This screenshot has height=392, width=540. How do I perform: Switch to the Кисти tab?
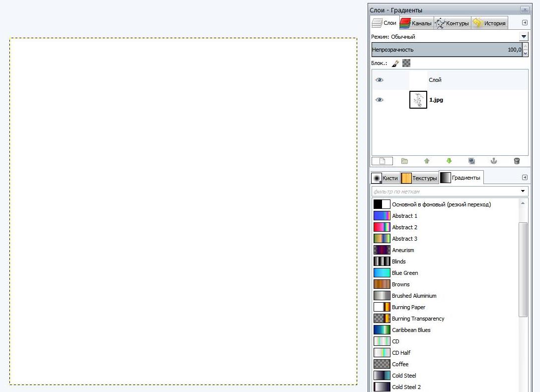[x=385, y=178]
